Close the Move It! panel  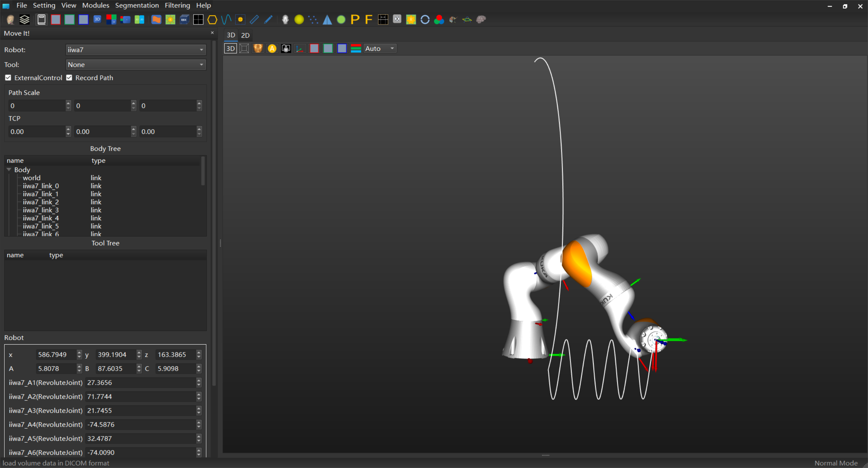[212, 33]
